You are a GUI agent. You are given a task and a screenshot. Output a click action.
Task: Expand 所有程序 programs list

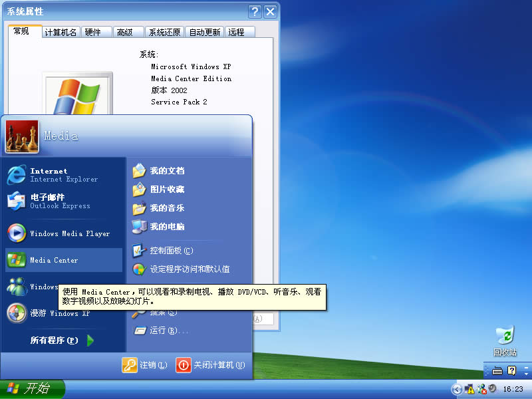(62, 340)
